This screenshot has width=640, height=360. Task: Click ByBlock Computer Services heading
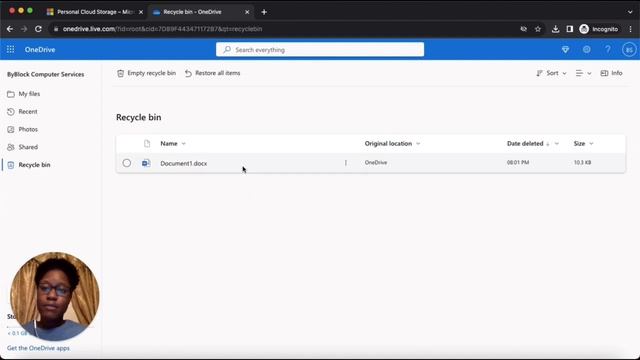[x=46, y=74]
